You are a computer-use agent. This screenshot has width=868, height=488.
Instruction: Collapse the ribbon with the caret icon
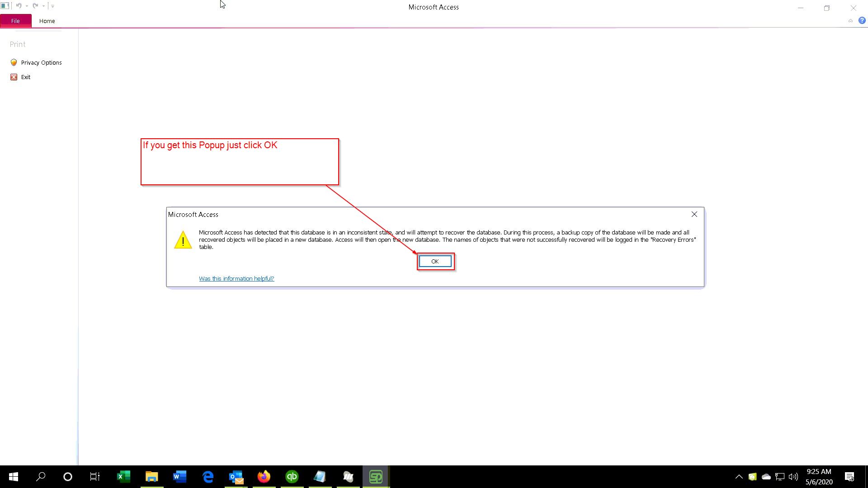[850, 21]
